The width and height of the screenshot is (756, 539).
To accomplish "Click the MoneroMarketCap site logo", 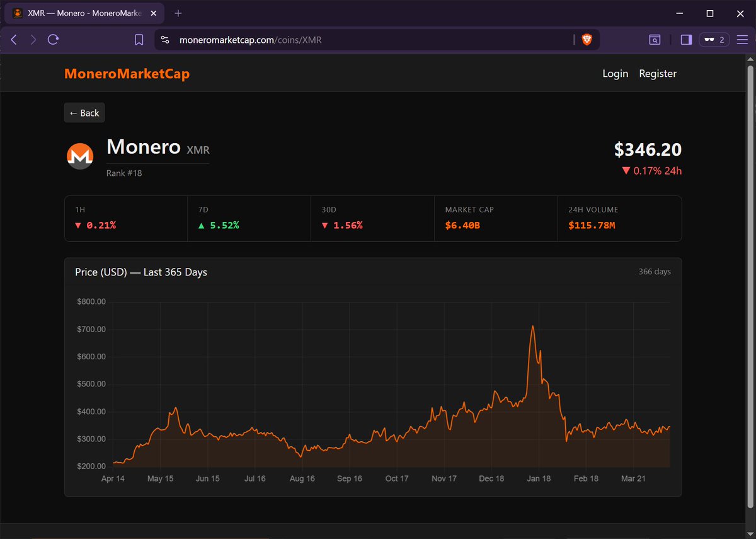I will [127, 74].
